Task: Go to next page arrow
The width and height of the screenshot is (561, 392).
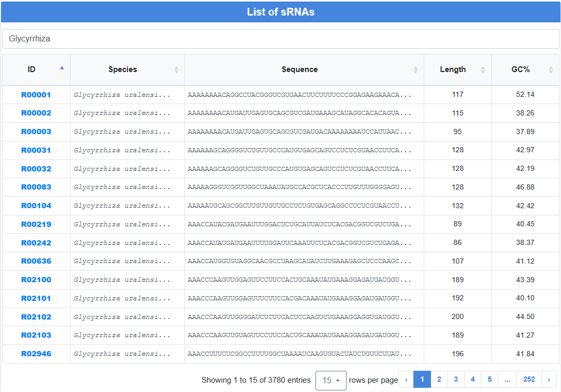Action: click(549, 380)
